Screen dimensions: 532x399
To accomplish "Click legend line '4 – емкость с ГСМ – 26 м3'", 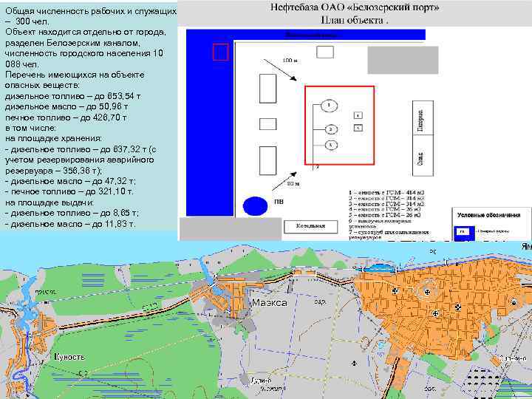I will coord(385,210).
